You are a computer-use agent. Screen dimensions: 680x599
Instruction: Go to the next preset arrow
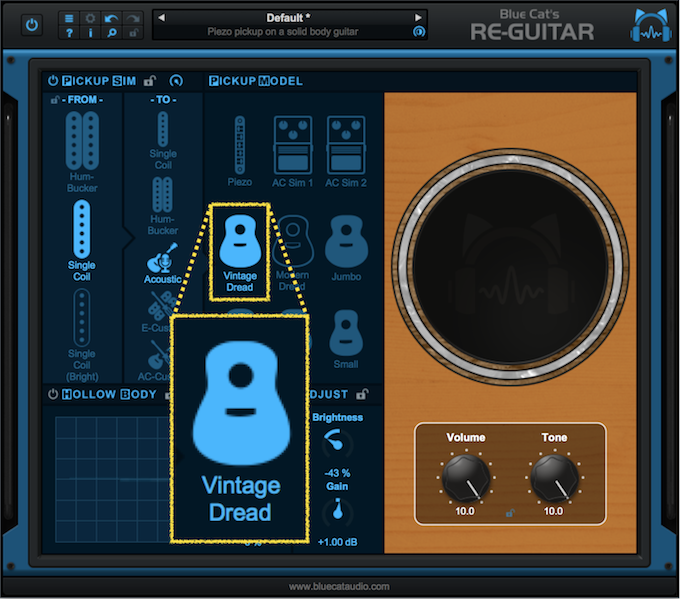coord(418,18)
